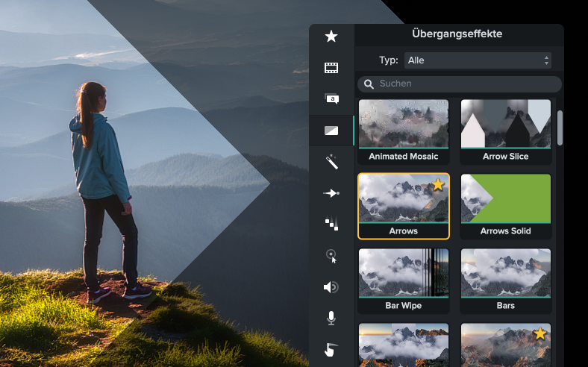Open the Favorites star tab
The width and height of the screenshot is (588, 367).
coord(331,37)
